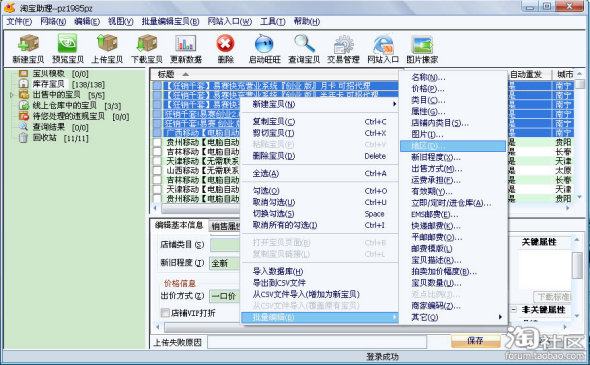Open the 视图(V) menu
The width and height of the screenshot is (590, 365).
pyautogui.click(x=120, y=21)
